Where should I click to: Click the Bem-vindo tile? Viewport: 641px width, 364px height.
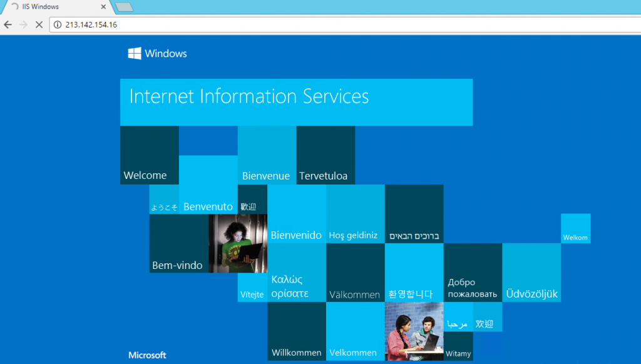click(179, 243)
